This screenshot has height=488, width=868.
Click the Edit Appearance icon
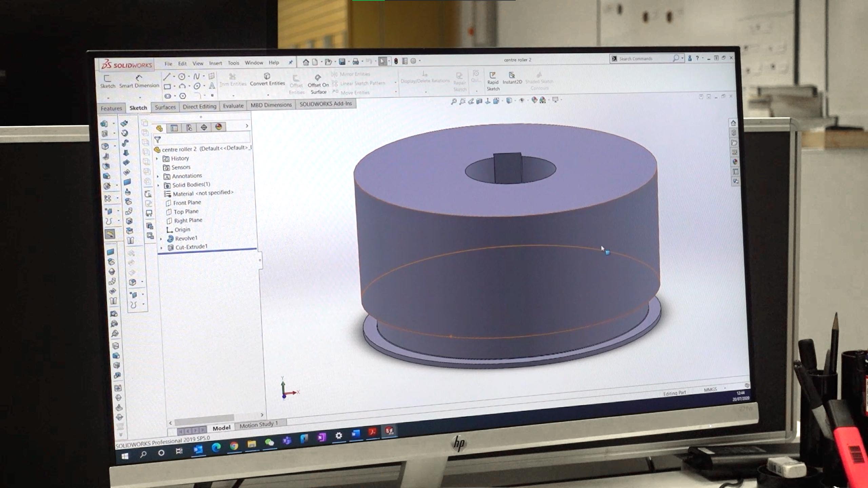[x=535, y=100]
